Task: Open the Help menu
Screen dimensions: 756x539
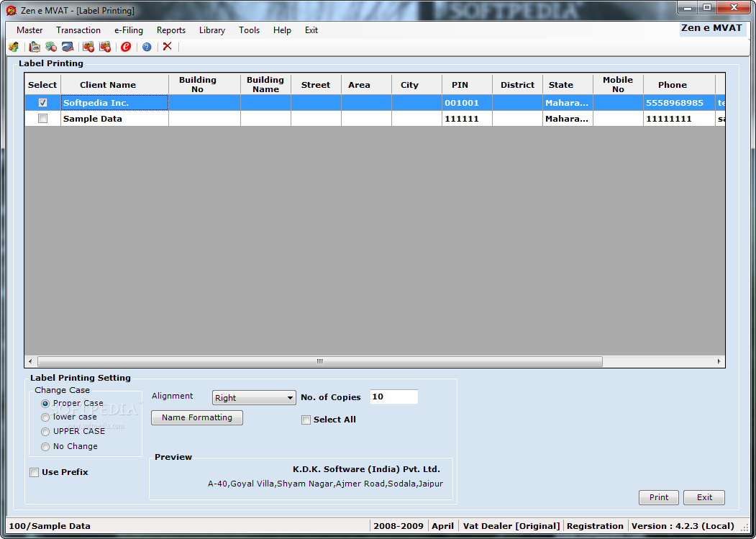Action: click(x=282, y=30)
